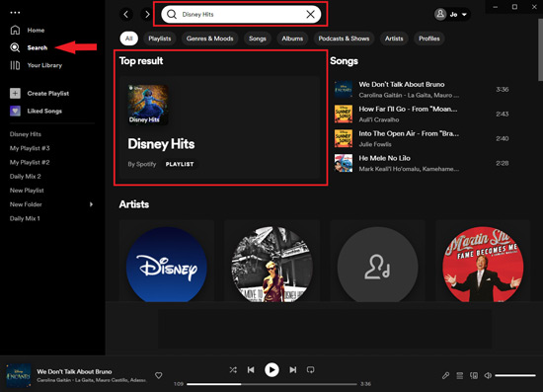Click the magnifier icon in search bar
The width and height of the screenshot is (543, 392).
point(172,14)
